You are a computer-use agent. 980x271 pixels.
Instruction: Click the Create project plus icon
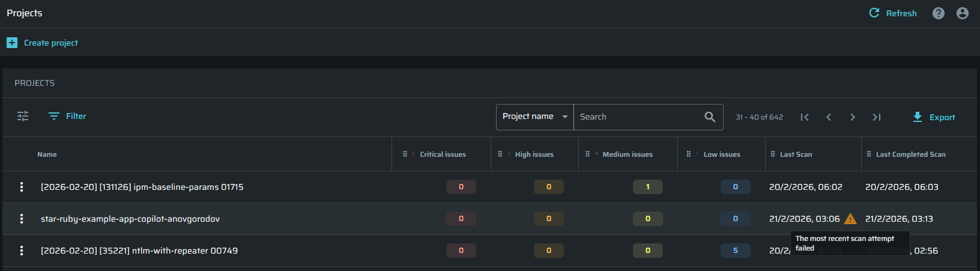[12, 43]
